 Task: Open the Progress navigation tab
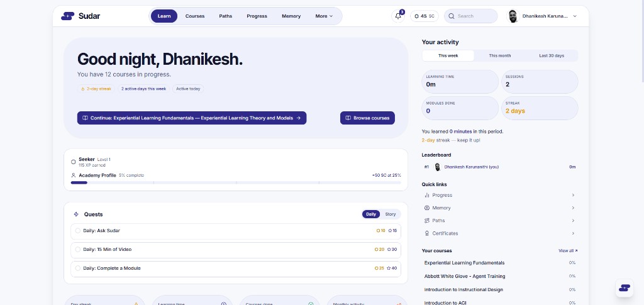tap(257, 16)
